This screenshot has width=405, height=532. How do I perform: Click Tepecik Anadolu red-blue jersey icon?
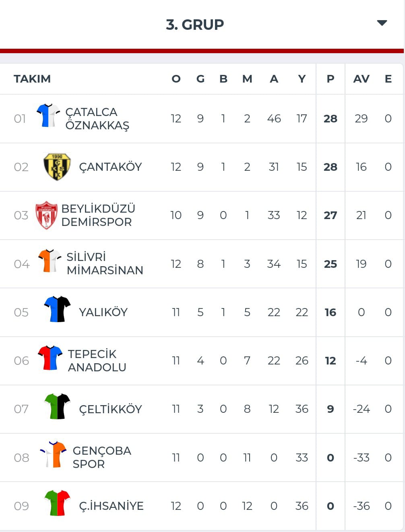50,358
